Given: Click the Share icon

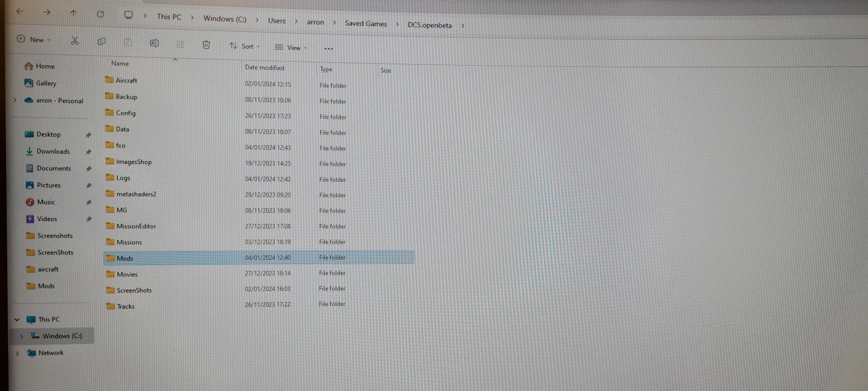Looking at the screenshot, I should coord(180,44).
